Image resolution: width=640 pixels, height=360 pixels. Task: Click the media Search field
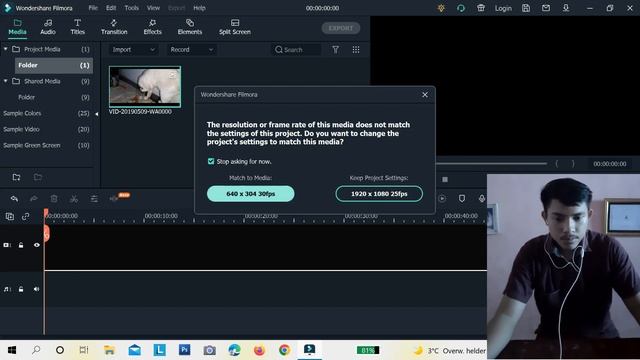coord(297,50)
